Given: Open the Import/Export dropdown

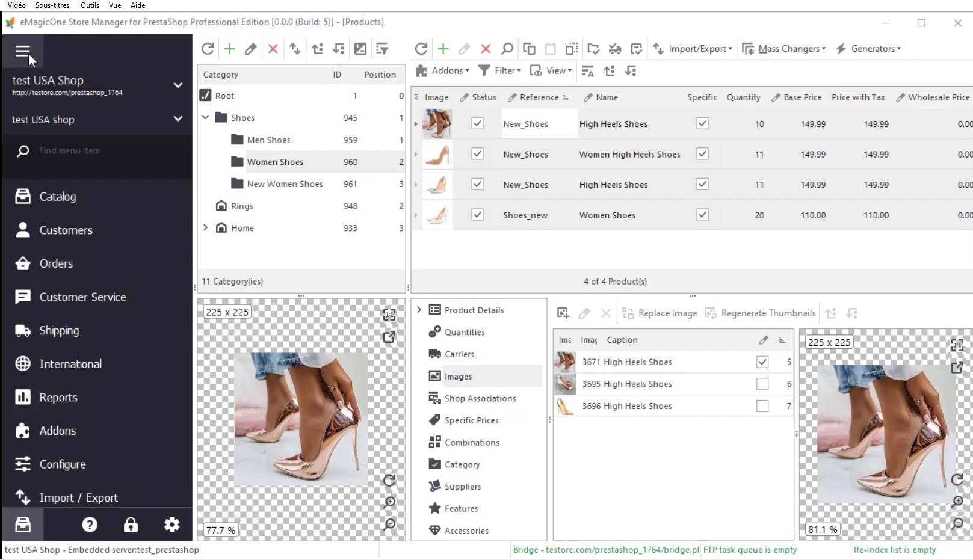Looking at the screenshot, I should point(693,49).
